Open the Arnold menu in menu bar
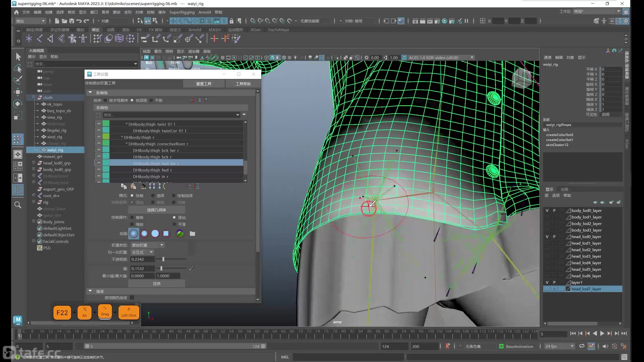The width and height of the screenshot is (644, 362). [205, 12]
